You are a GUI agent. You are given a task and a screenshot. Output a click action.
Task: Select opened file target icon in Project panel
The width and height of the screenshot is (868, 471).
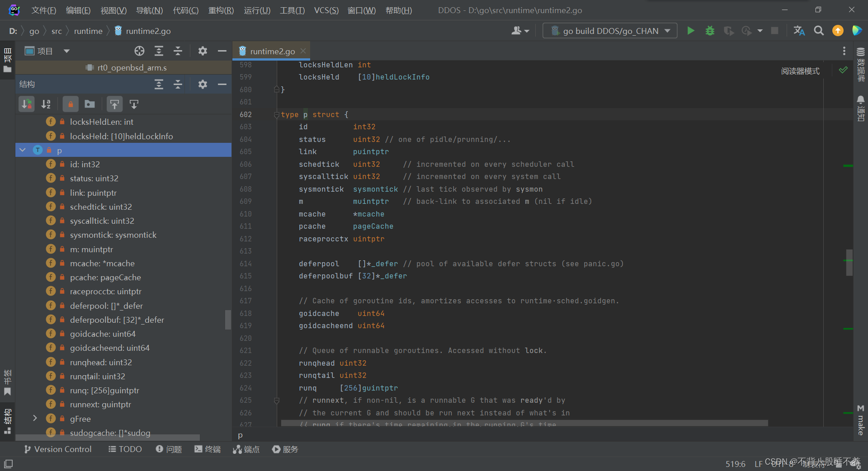(139, 51)
